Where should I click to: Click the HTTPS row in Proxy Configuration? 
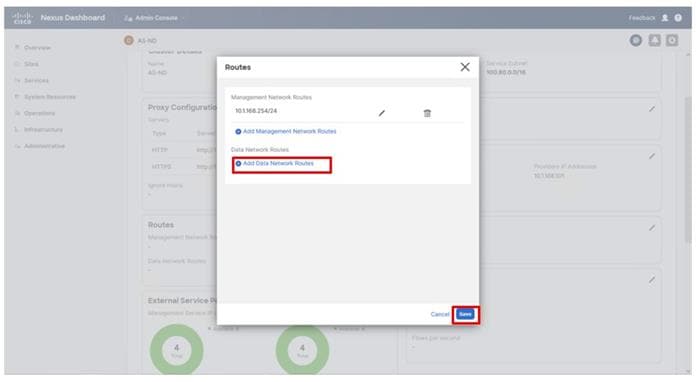click(x=182, y=167)
